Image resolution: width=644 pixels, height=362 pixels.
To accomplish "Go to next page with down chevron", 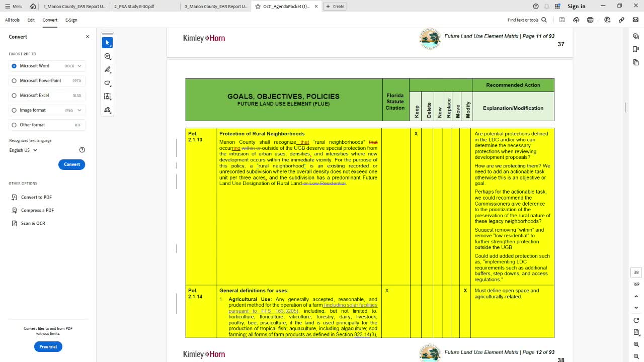I will pos(636,307).
